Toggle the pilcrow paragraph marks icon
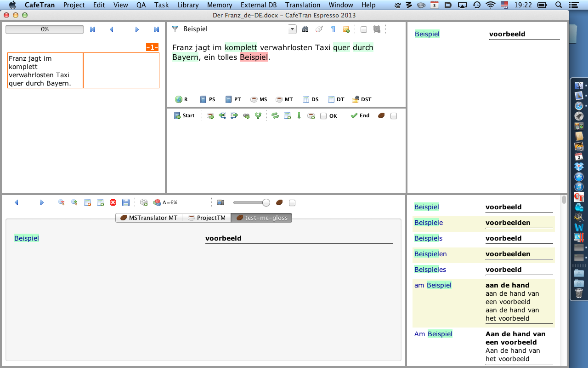 tap(333, 29)
